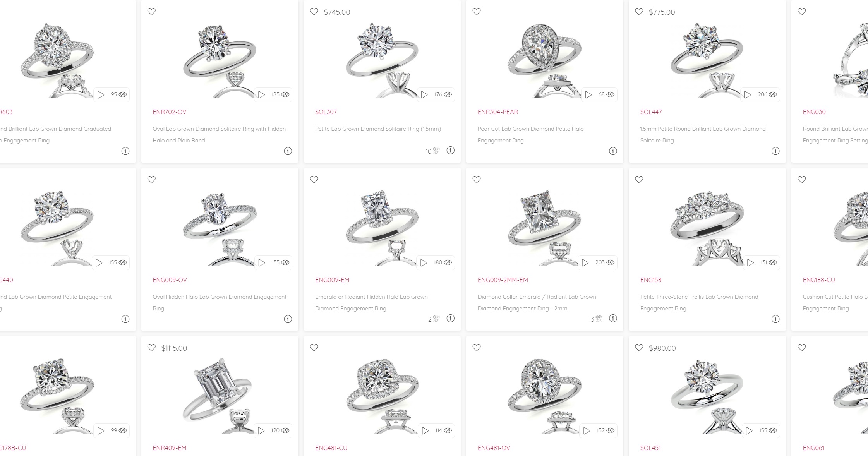868x456 pixels.
Task: Toggle wishlist heart for $1115.00 ENR409-EM ring
Action: 151,348
